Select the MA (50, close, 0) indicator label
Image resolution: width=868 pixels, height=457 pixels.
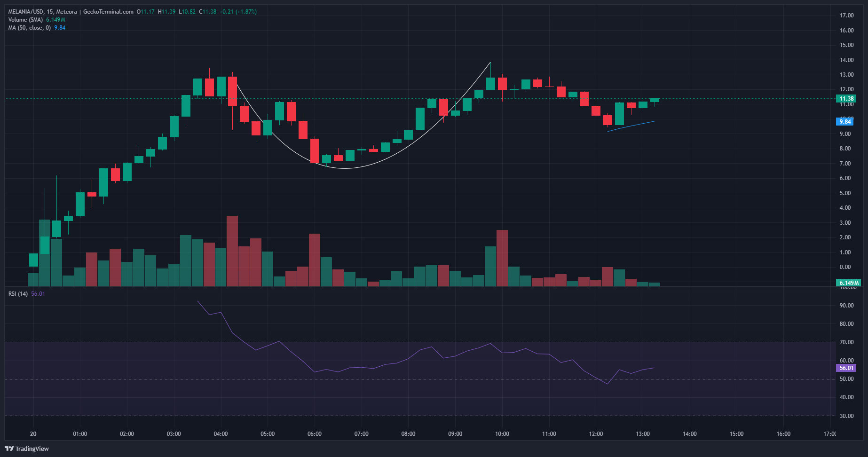point(29,28)
